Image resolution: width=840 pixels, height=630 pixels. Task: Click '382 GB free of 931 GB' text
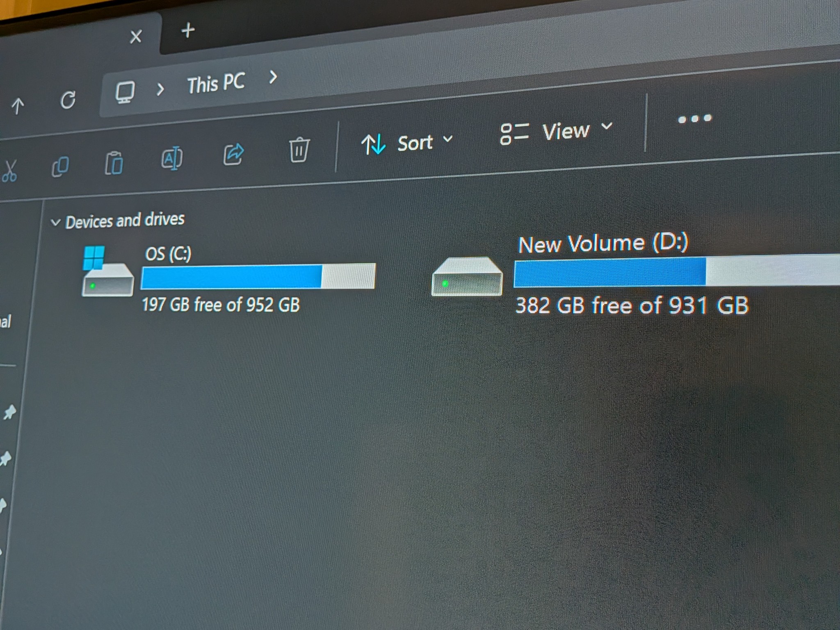(x=632, y=306)
